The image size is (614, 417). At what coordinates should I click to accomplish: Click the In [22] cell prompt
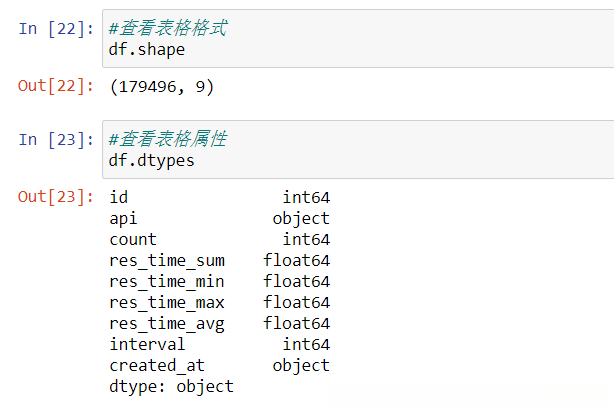[55, 28]
